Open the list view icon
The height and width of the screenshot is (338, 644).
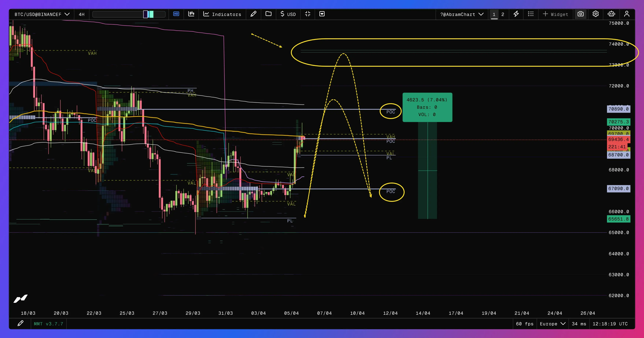pos(531,14)
